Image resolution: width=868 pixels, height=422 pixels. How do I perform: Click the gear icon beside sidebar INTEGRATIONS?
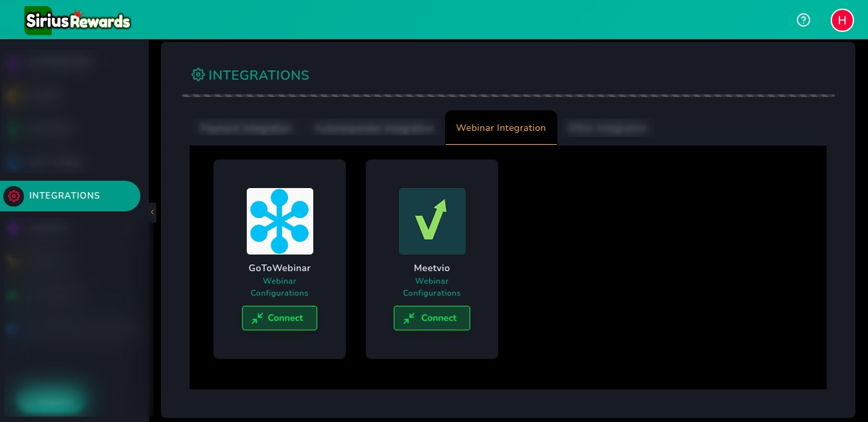(x=13, y=196)
